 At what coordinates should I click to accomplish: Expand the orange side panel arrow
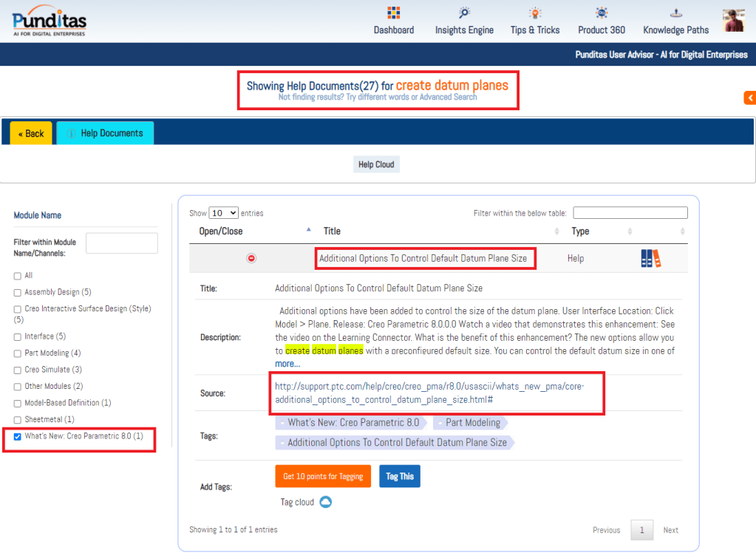749,98
